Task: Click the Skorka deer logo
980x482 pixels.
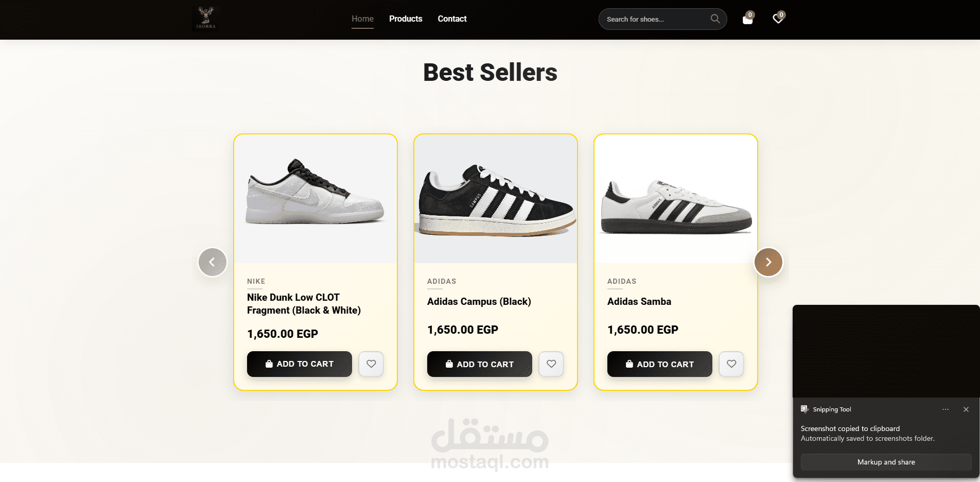Action: pyautogui.click(x=206, y=19)
